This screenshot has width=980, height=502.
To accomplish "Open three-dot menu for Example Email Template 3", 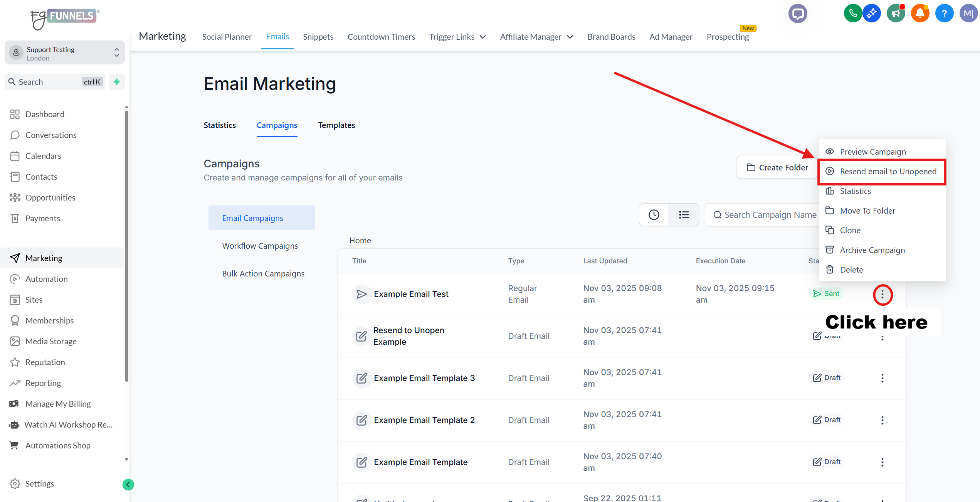I will 882,378.
